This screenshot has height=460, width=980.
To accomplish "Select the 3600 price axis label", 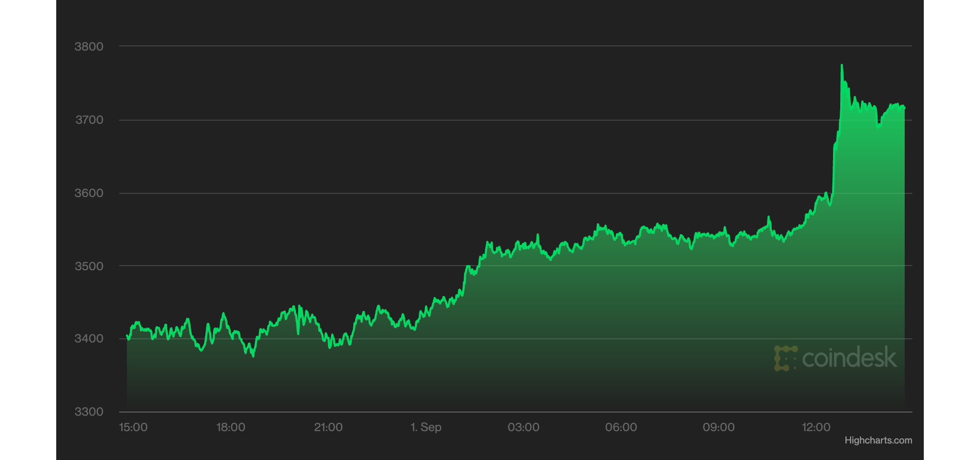I will click(89, 193).
